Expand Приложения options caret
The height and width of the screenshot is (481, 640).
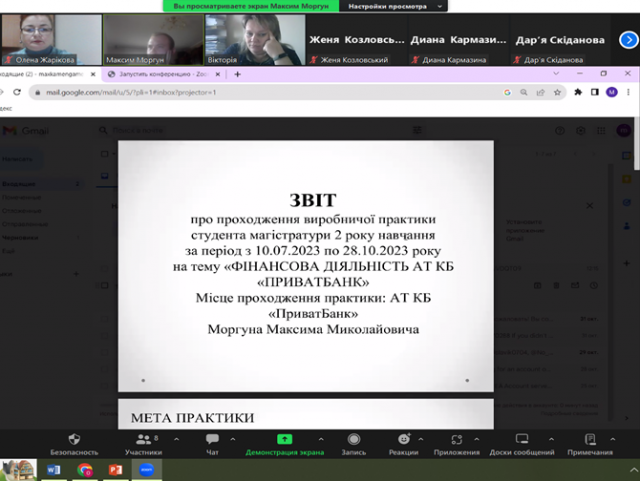point(476,439)
